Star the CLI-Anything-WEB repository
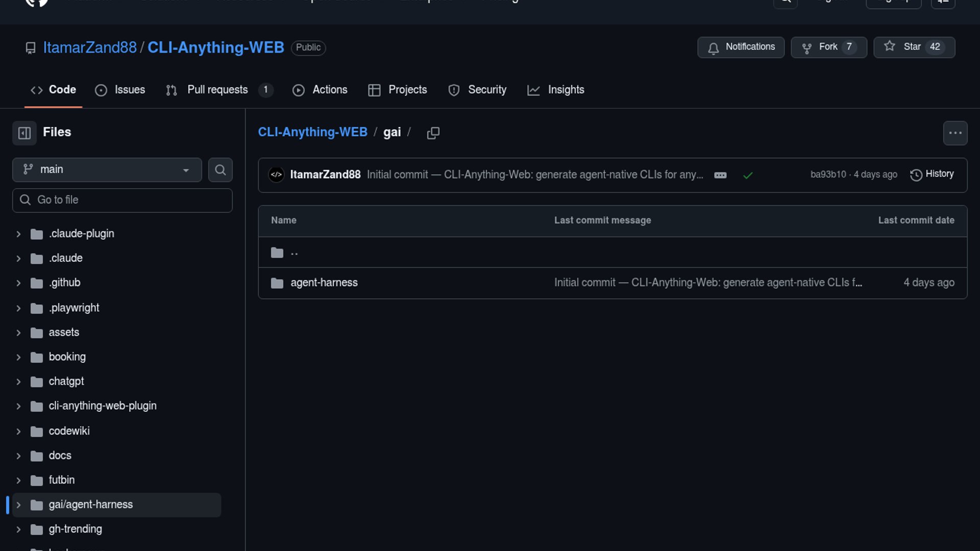This screenshot has width=980, height=551. coord(914,47)
